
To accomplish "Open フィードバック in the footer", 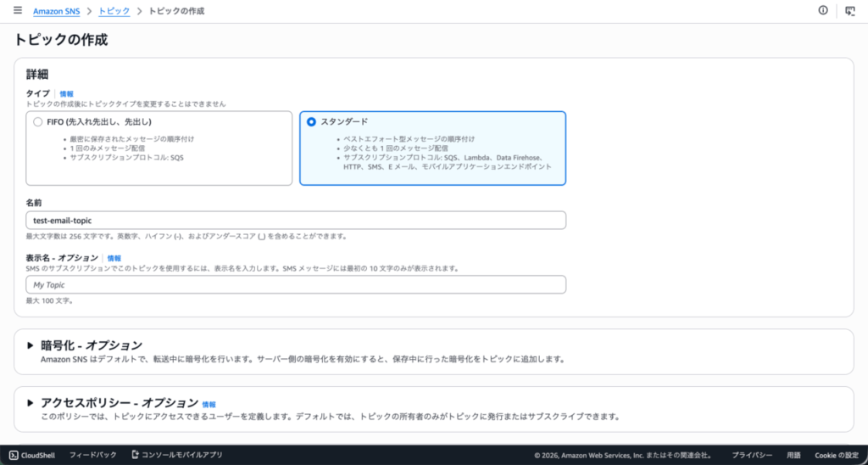I will [x=92, y=455].
